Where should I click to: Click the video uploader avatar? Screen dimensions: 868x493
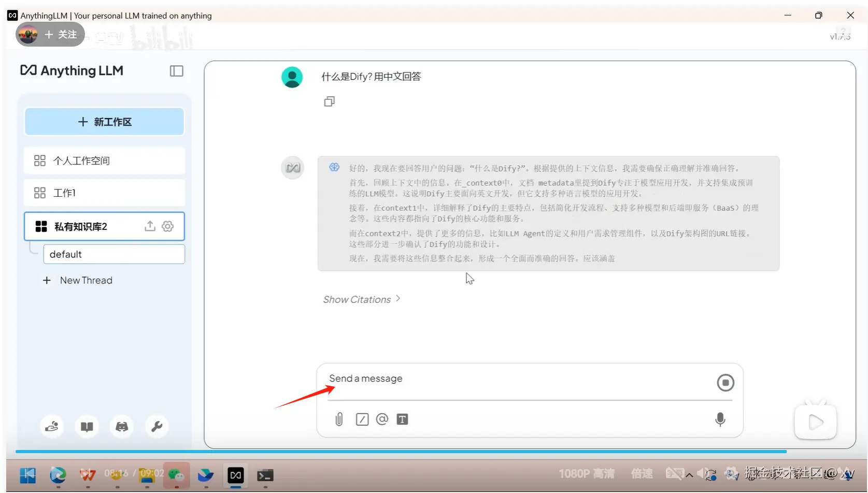pos(28,35)
